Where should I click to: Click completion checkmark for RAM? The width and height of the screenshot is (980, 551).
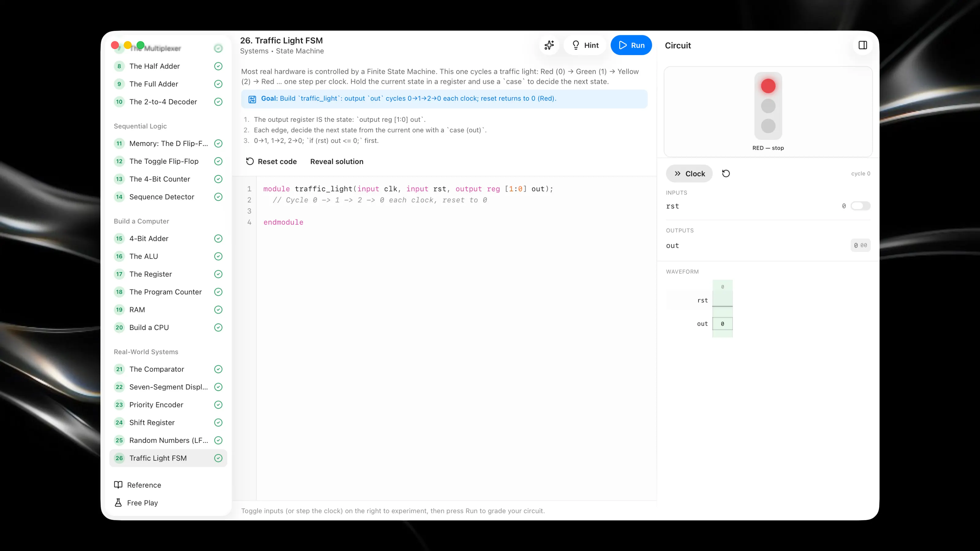(x=218, y=309)
